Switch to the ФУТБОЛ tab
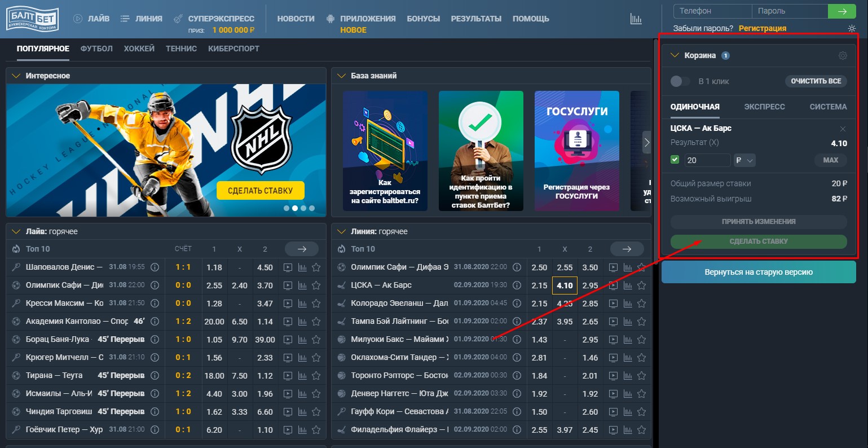868x448 pixels. [96, 49]
